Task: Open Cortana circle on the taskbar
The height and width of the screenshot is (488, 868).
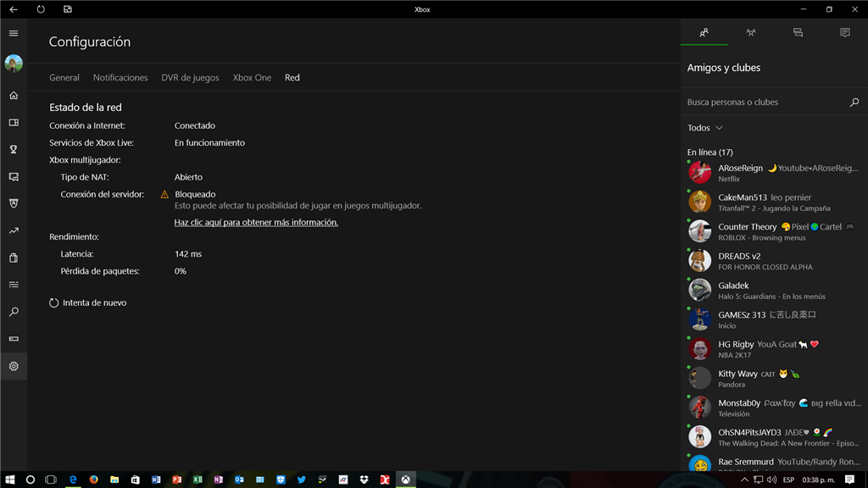Action: 31,480
